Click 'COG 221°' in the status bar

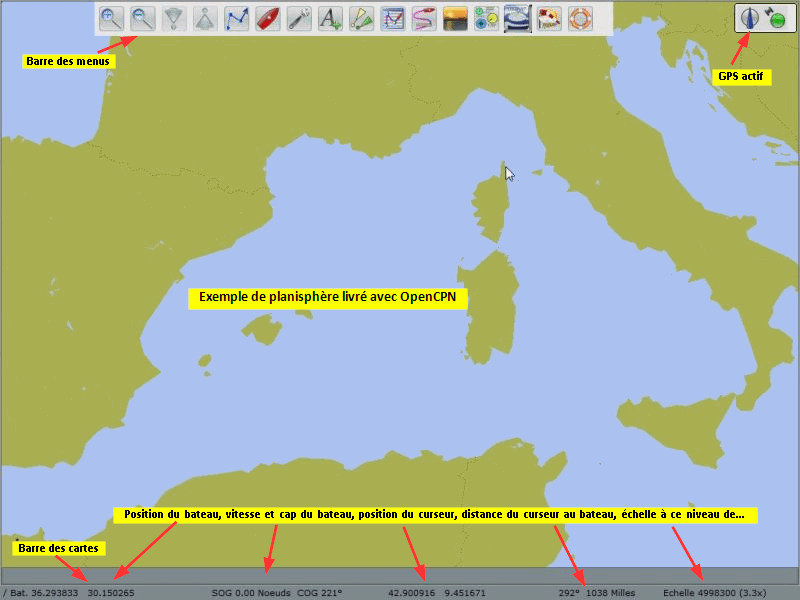click(x=320, y=593)
